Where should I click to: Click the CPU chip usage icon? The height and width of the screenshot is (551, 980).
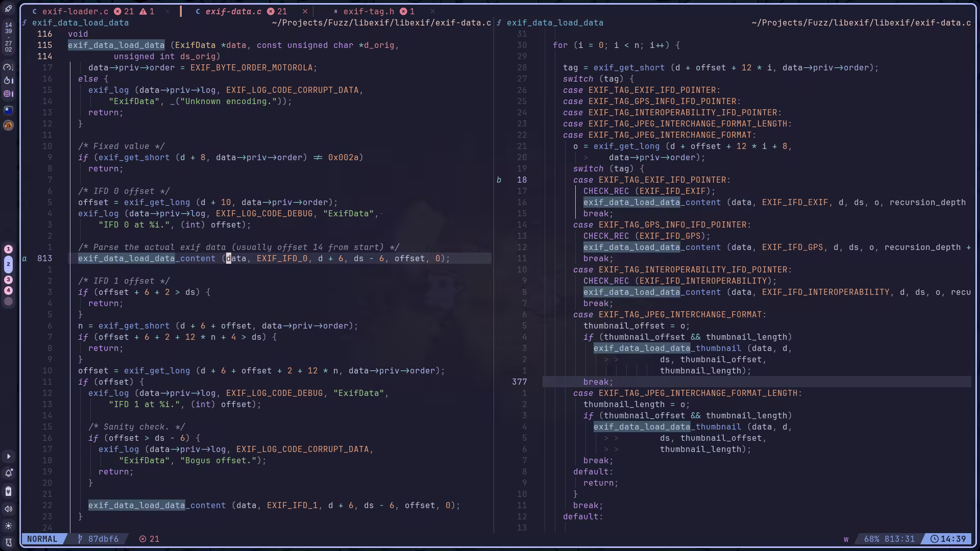[x=8, y=94]
